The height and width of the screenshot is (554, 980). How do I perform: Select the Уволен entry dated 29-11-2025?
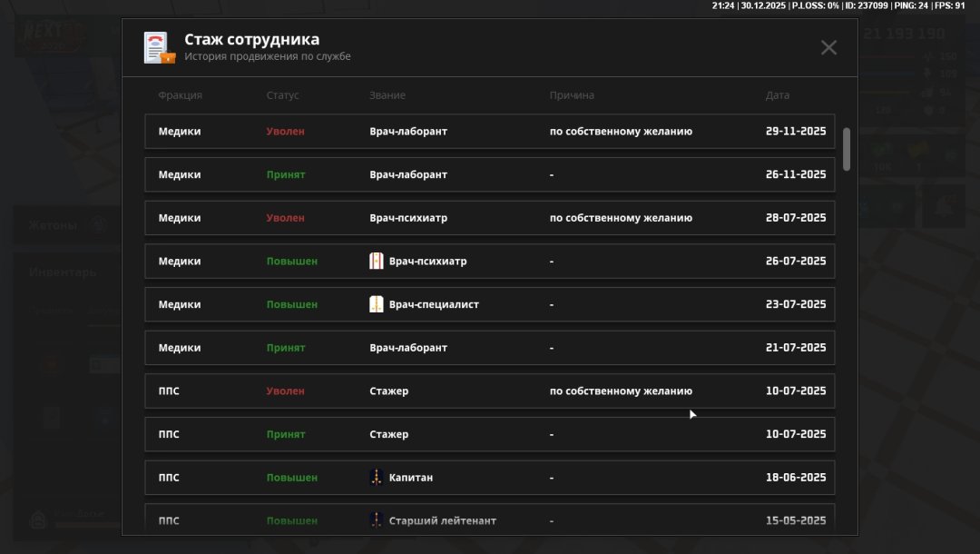pos(285,131)
